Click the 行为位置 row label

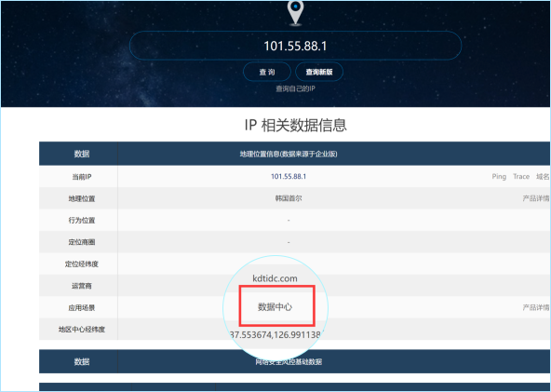[82, 221]
